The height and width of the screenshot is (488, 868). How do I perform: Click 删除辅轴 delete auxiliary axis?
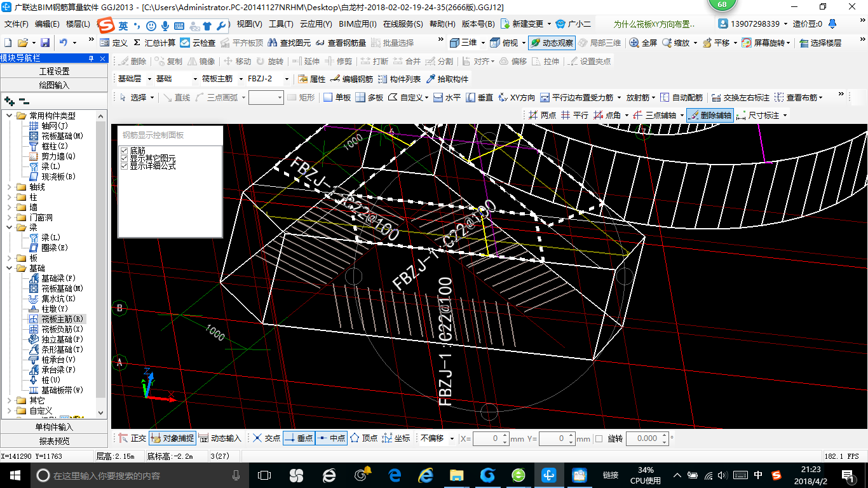coord(709,115)
